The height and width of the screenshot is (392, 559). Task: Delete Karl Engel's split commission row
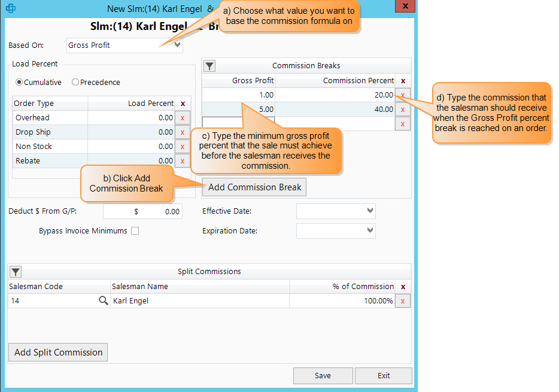click(x=403, y=300)
